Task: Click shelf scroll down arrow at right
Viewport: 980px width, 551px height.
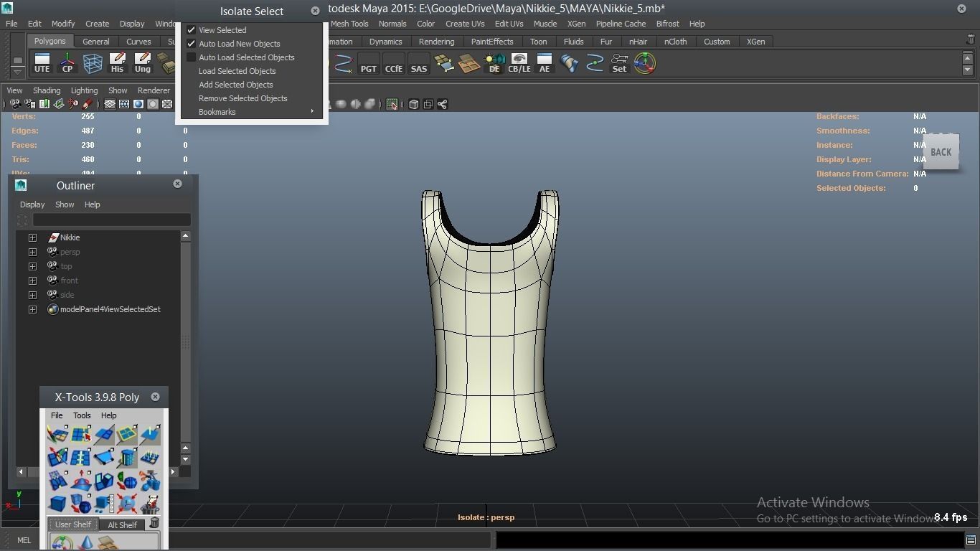Action: click(x=967, y=70)
